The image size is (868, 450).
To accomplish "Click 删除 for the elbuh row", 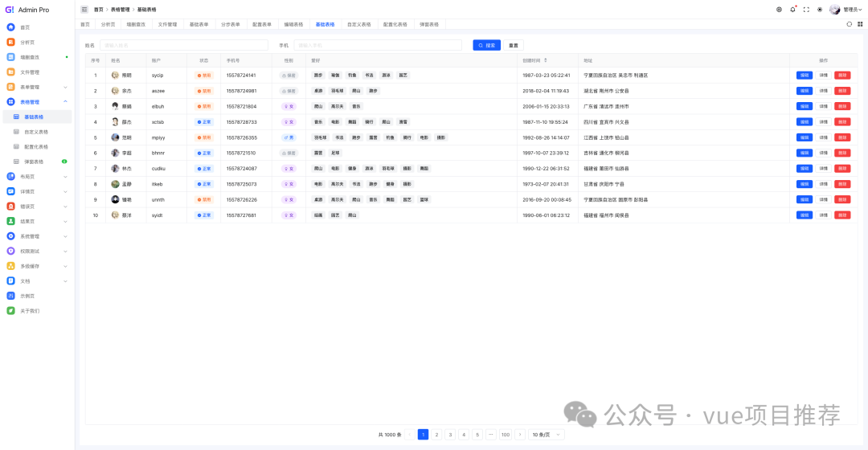I will coord(842,106).
